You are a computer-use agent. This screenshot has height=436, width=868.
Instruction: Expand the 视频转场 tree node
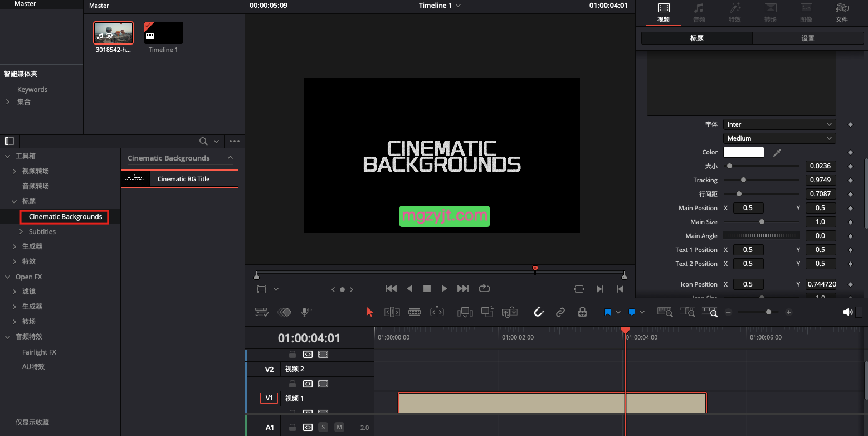click(x=14, y=171)
